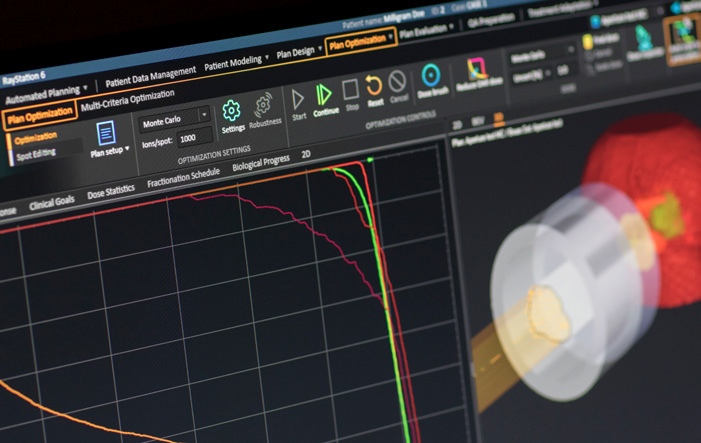Select the Dose Statistics tab
This screenshot has height=443, width=701.
click(x=110, y=192)
